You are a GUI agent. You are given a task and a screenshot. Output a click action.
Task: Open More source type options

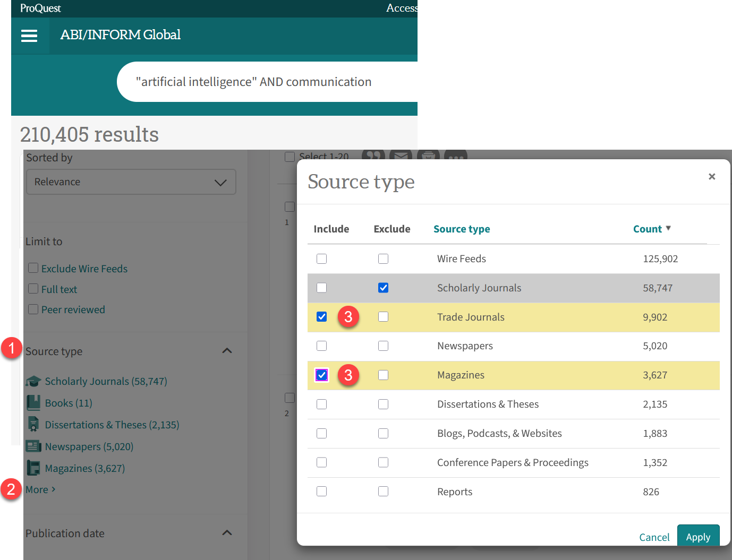(x=37, y=489)
